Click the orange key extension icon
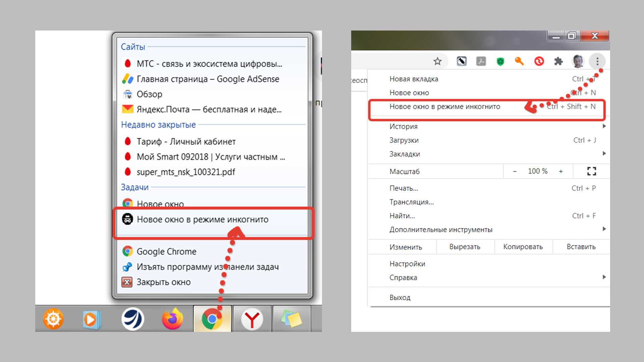This screenshot has height=362, width=644. 519,61
